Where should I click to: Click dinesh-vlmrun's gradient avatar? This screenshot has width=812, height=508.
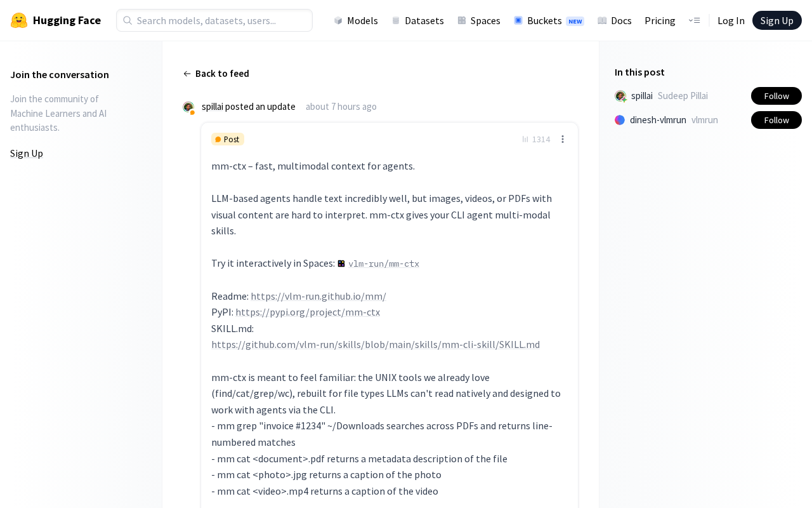(x=620, y=120)
